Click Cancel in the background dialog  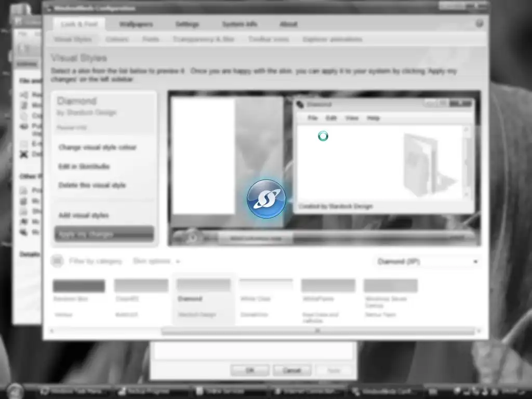(292, 370)
